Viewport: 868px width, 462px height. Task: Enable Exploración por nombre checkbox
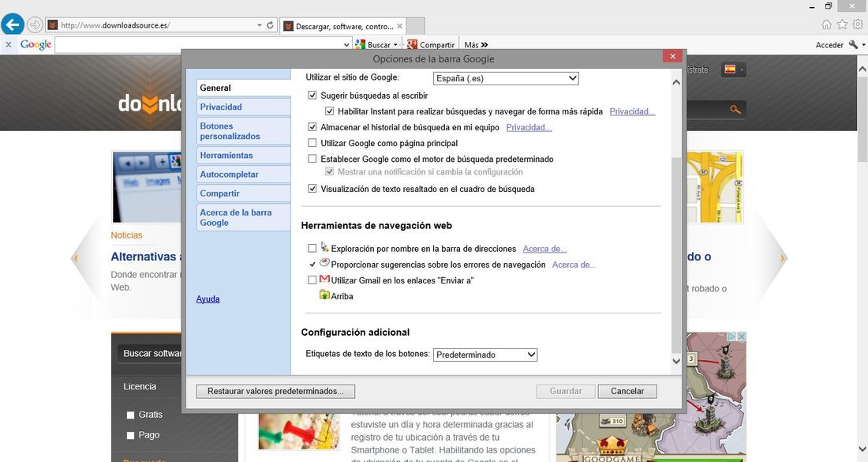coord(312,248)
